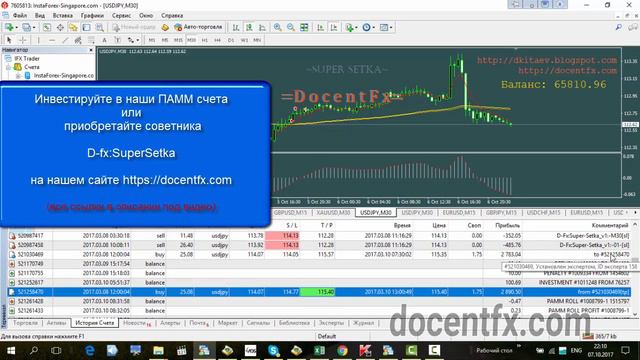Close the Навигатор panel
This screenshot has width=640, height=360.
tap(91, 50)
